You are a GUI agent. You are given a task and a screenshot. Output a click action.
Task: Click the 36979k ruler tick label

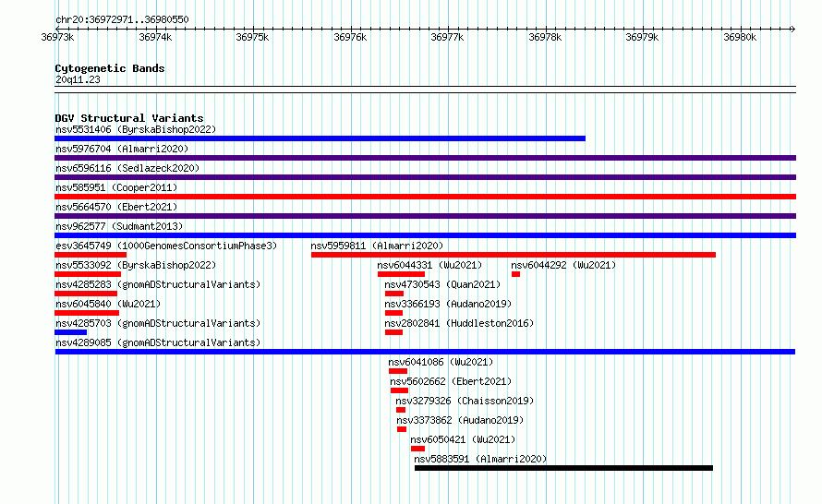pyautogui.click(x=642, y=37)
